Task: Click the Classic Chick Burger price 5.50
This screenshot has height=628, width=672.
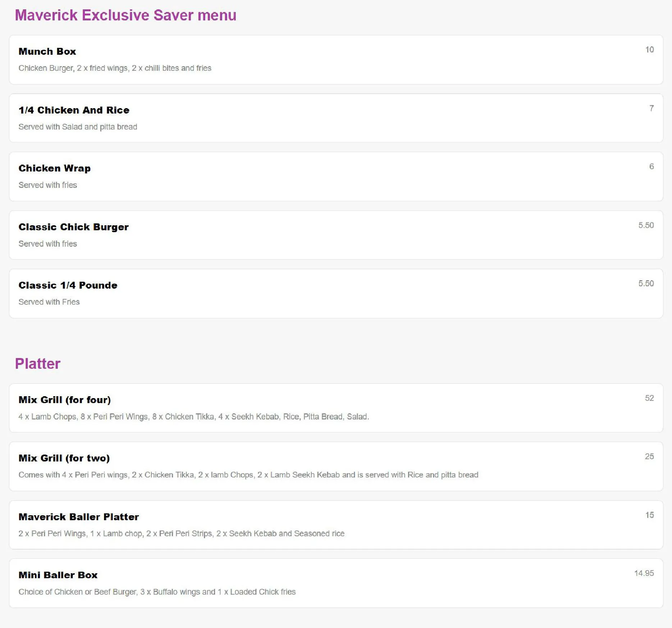Action: point(646,225)
